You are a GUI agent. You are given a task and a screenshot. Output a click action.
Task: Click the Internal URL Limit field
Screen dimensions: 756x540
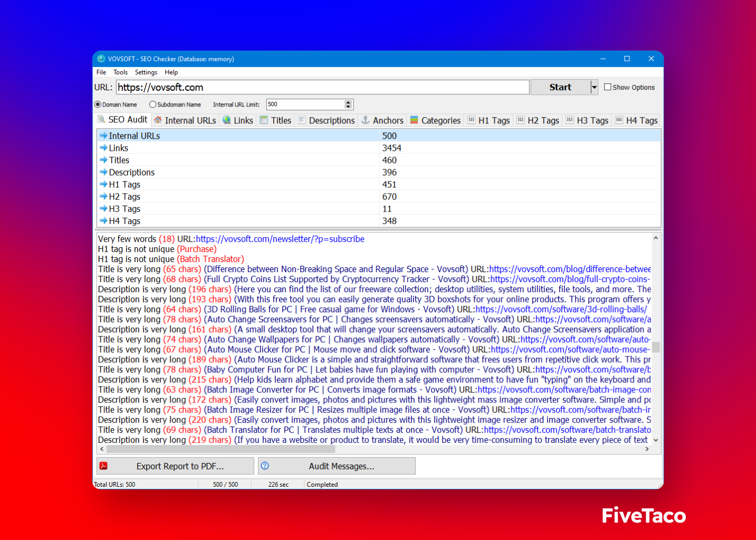coord(305,104)
